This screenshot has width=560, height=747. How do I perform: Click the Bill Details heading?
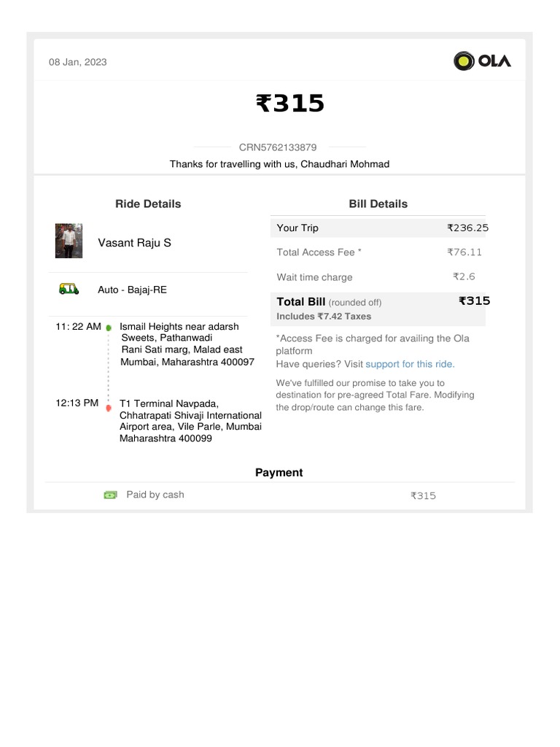pyautogui.click(x=378, y=204)
